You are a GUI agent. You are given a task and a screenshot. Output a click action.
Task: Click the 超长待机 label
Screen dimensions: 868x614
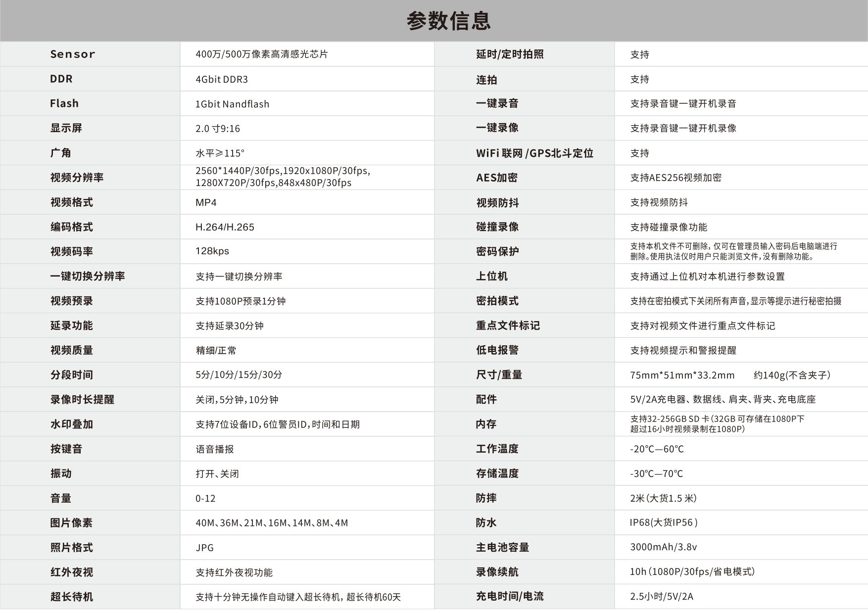click(71, 597)
